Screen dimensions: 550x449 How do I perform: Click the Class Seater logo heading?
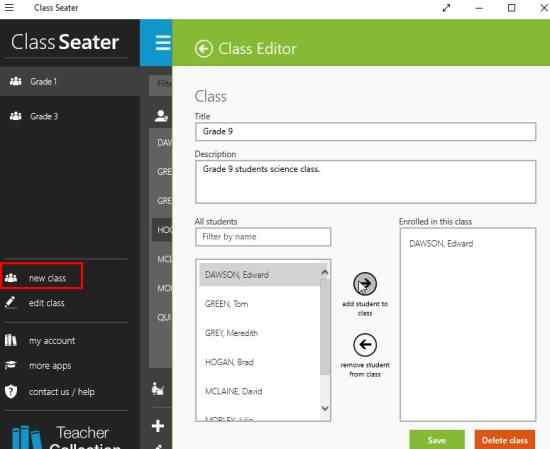[x=65, y=42]
